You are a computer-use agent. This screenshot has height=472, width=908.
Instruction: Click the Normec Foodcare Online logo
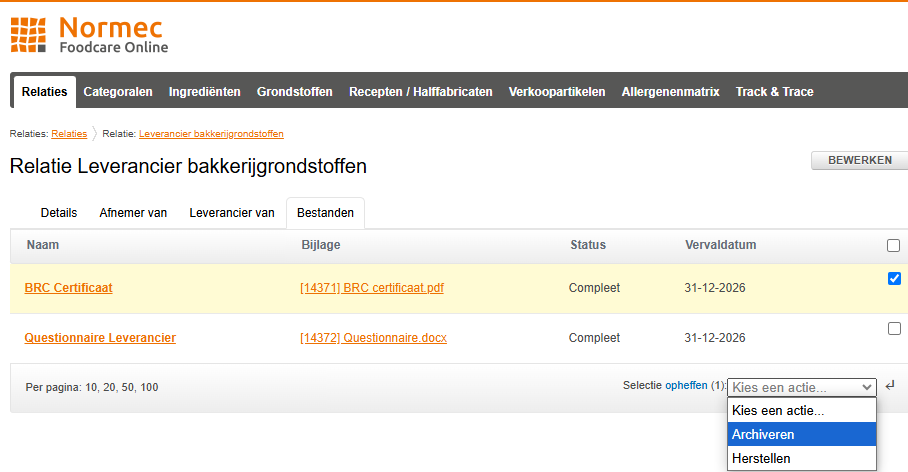(x=89, y=34)
